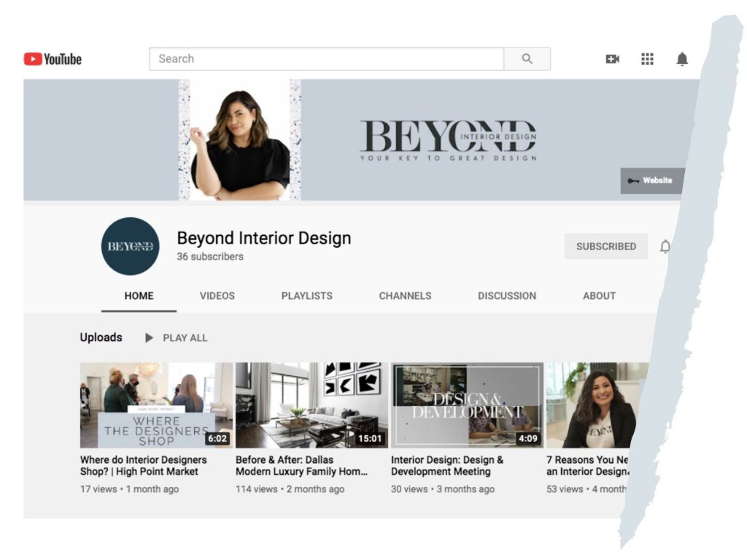Image resolution: width=747 pixels, height=560 pixels.
Task: Click title 'Interior Design: Design & Development Meeting'
Action: (x=447, y=466)
